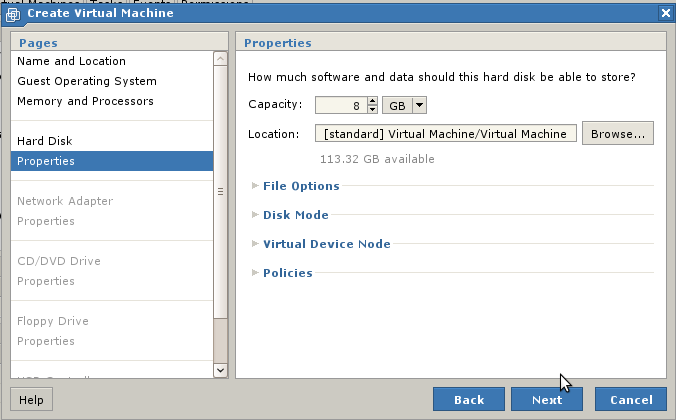Go to the Name and Location page
This screenshot has height=420, width=676.
71,61
